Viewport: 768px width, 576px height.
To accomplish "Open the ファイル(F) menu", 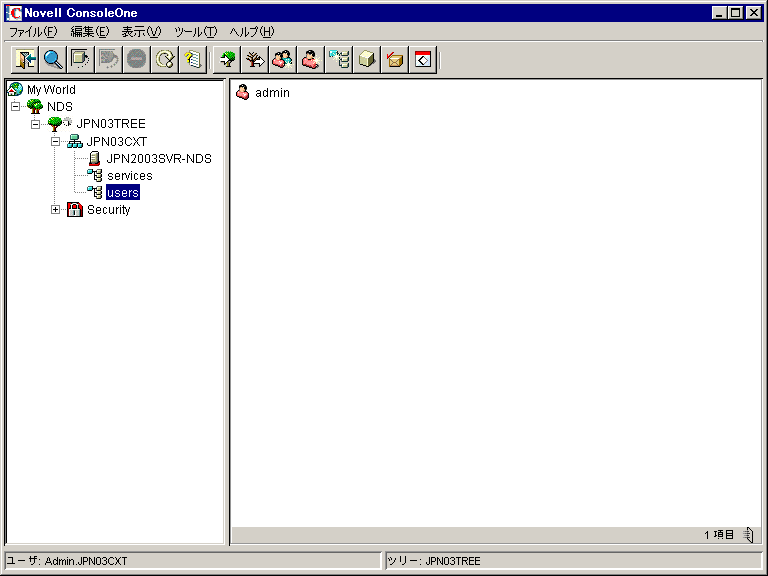I will pos(33,32).
